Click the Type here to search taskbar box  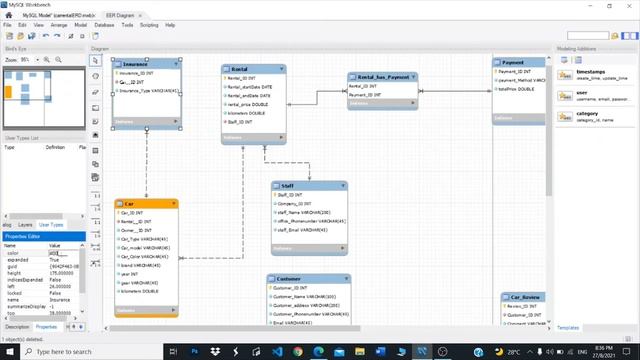tap(91, 351)
